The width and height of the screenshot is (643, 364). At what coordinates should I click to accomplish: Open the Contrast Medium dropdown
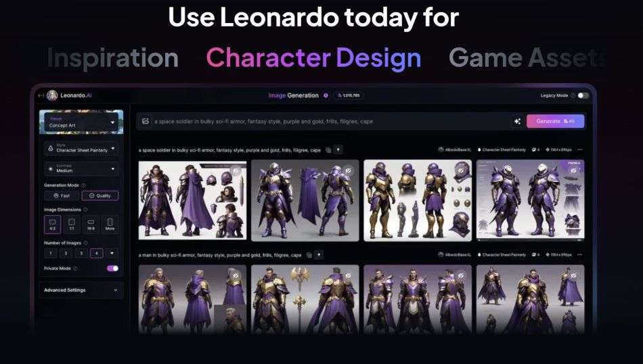[x=81, y=168]
